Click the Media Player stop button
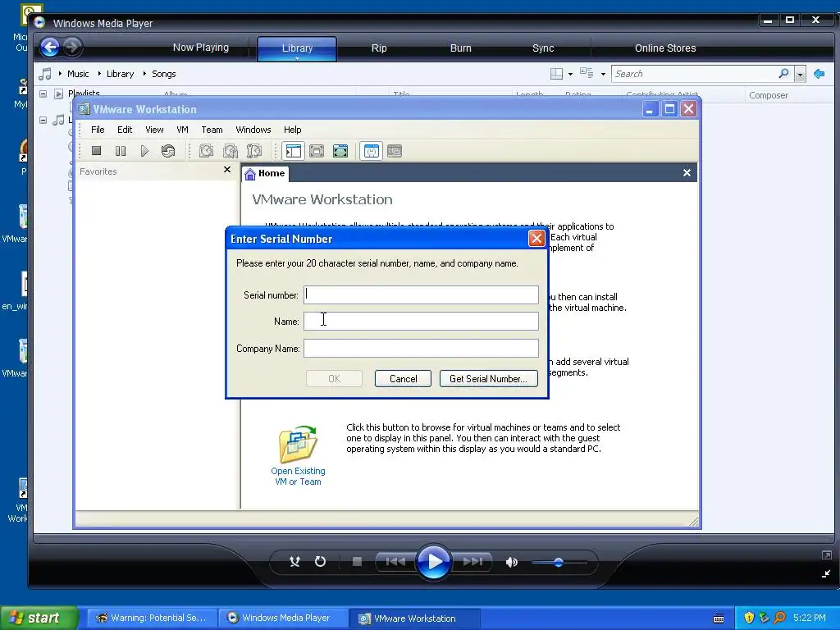840x630 pixels. pos(358,561)
